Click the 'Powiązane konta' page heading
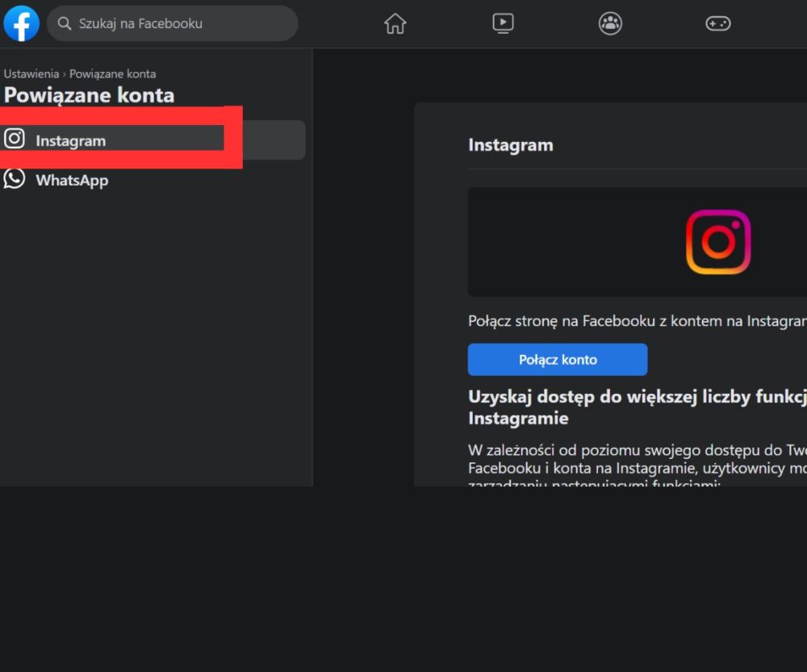 (x=89, y=95)
